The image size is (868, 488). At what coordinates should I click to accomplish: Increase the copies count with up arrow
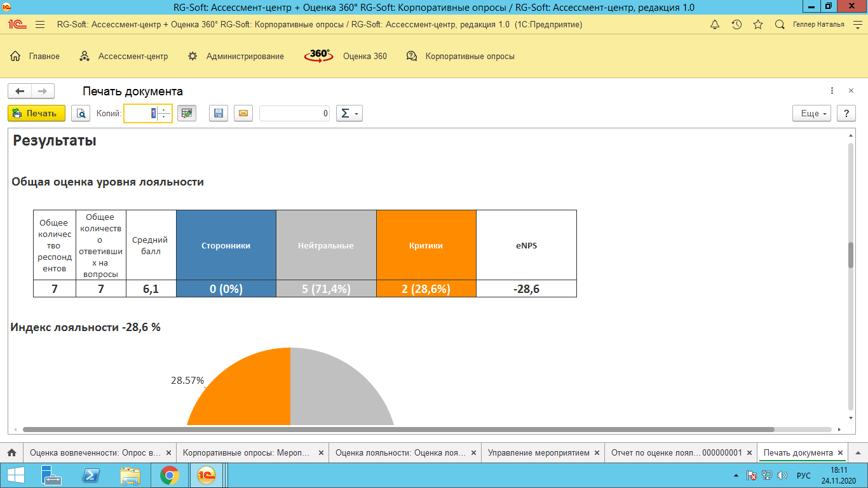[164, 109]
